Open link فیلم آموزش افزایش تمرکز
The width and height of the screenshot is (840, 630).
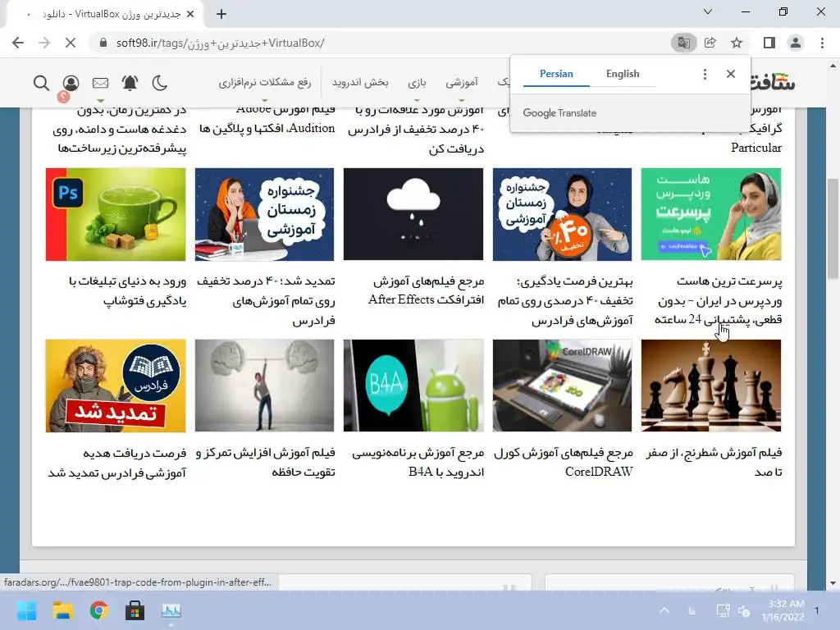pos(266,463)
